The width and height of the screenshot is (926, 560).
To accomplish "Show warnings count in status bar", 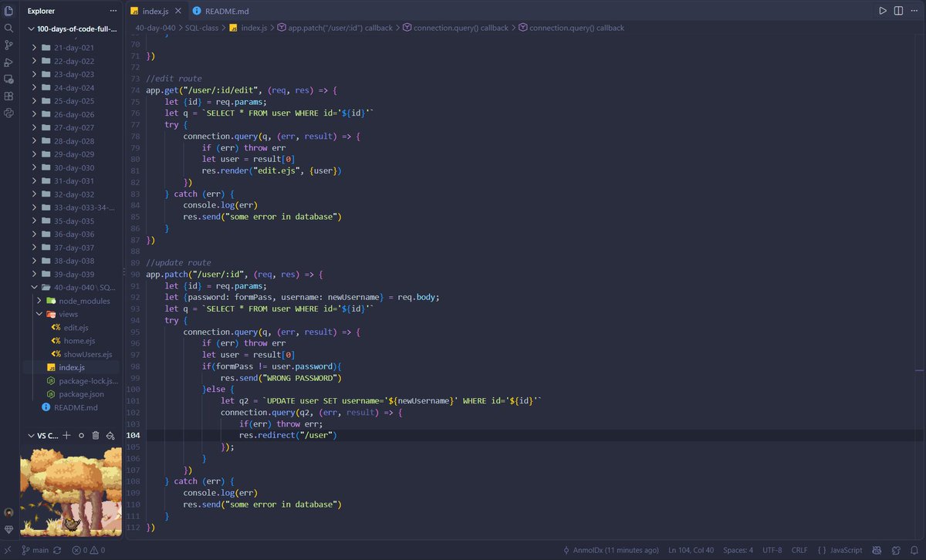I will 96,551.
